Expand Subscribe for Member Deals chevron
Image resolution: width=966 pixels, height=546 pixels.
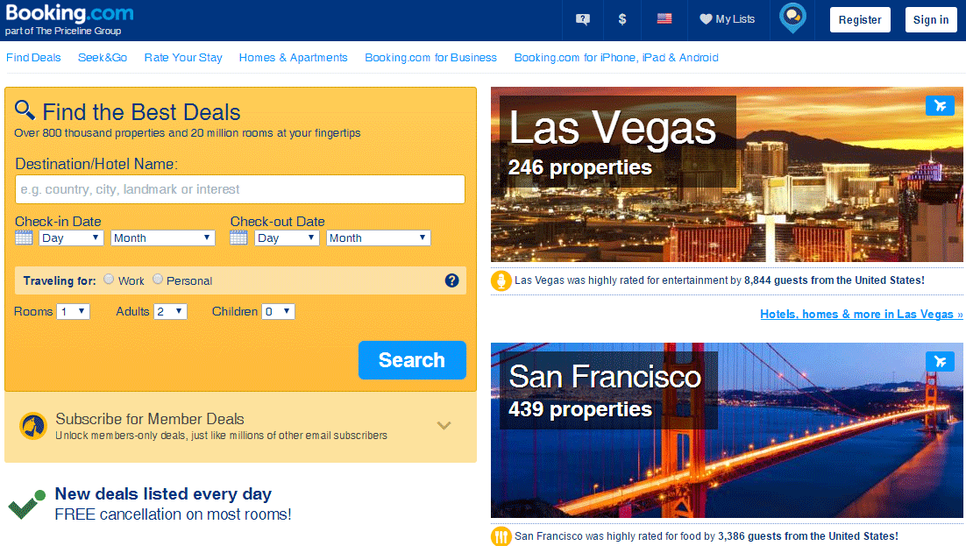pos(444,426)
